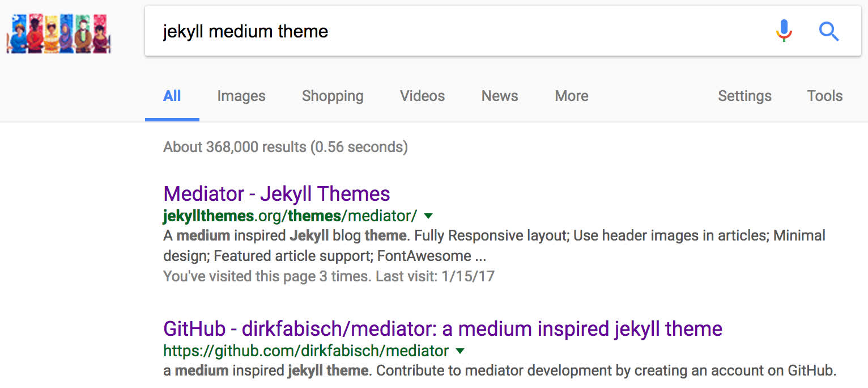Switch to the Videos results tab

tap(422, 96)
